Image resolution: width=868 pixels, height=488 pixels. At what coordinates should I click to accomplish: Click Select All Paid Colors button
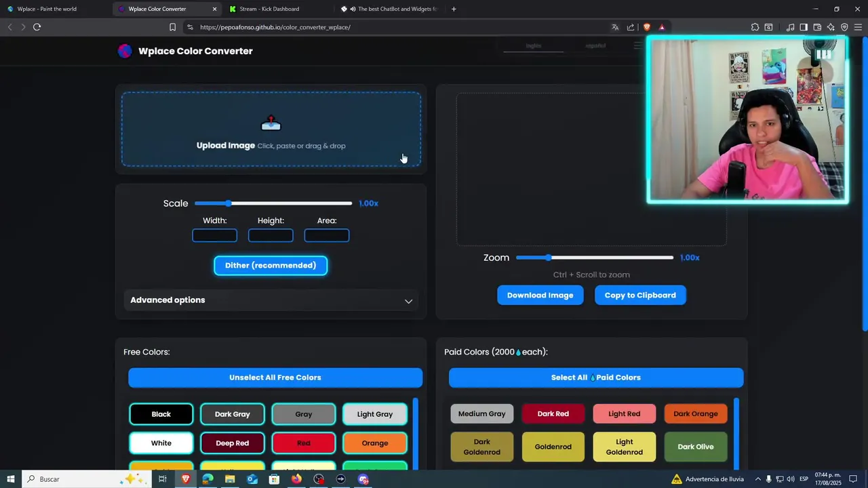[596, 378]
